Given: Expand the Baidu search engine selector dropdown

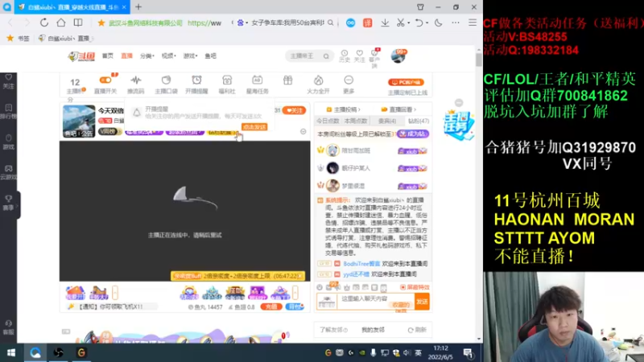Looking at the screenshot, I should [246, 23].
